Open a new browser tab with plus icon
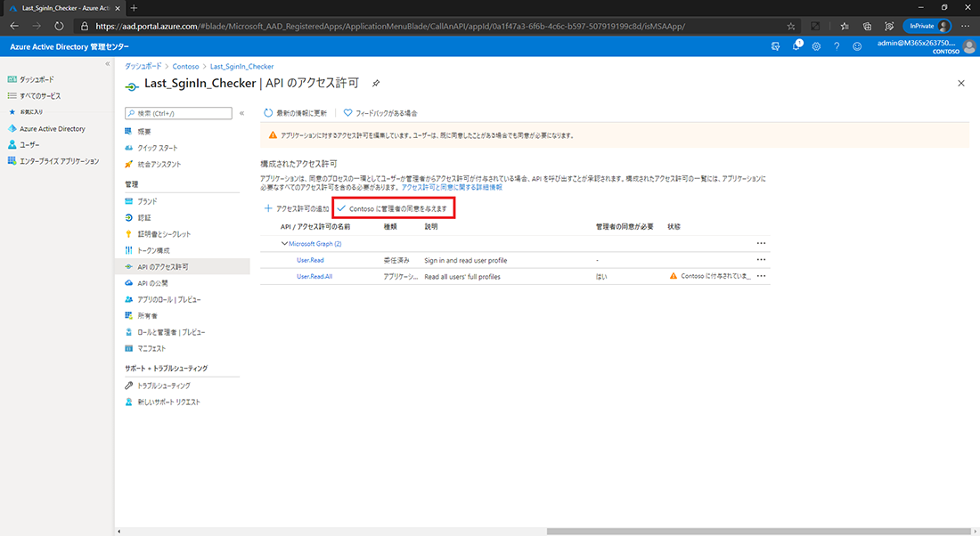 point(134,8)
